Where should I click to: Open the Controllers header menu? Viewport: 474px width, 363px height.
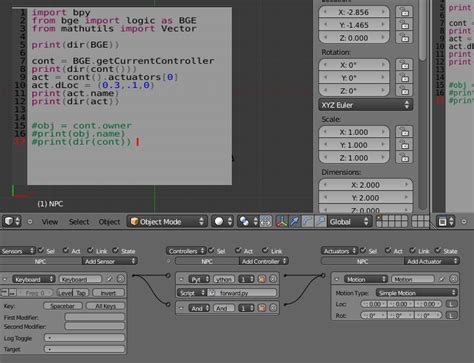pos(186,251)
